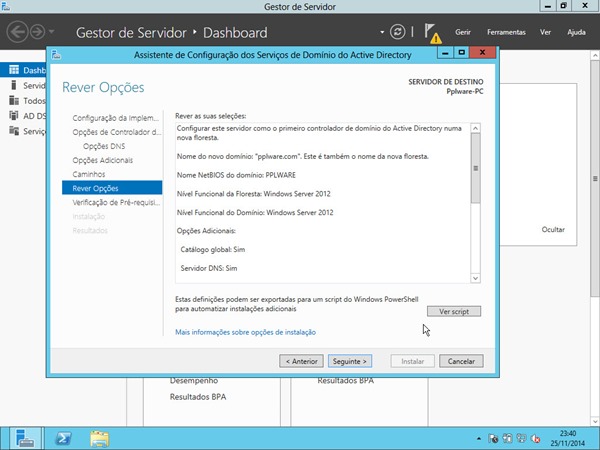Click the Pplware-PC destination server text

point(465,91)
